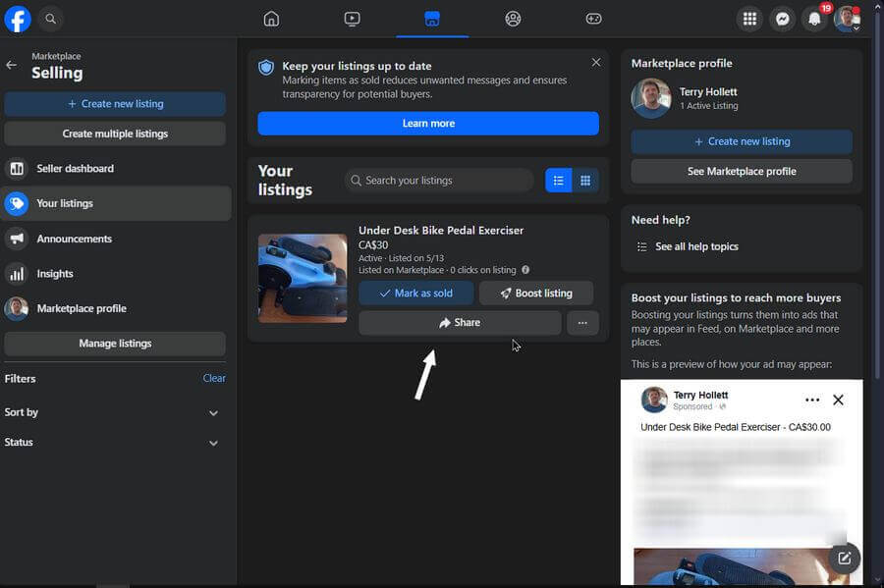This screenshot has width=884, height=588.
Task: Open the Watch video tab
Action: pyautogui.click(x=352, y=20)
